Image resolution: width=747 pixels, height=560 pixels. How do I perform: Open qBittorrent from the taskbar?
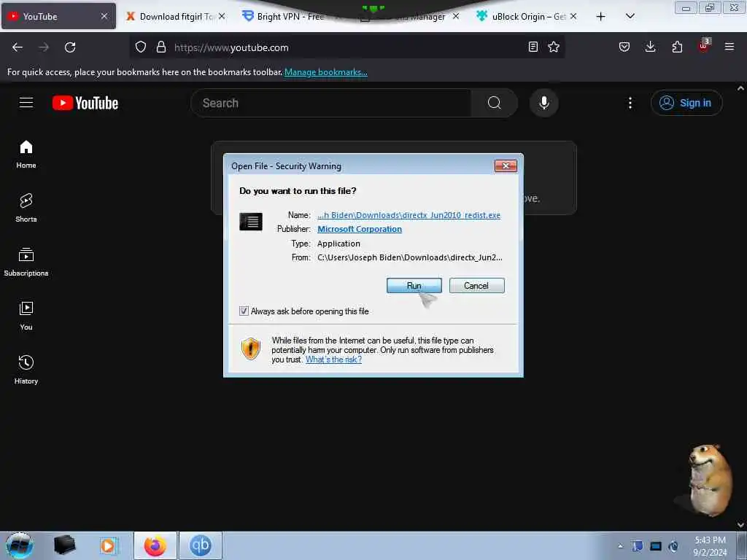pos(201,545)
